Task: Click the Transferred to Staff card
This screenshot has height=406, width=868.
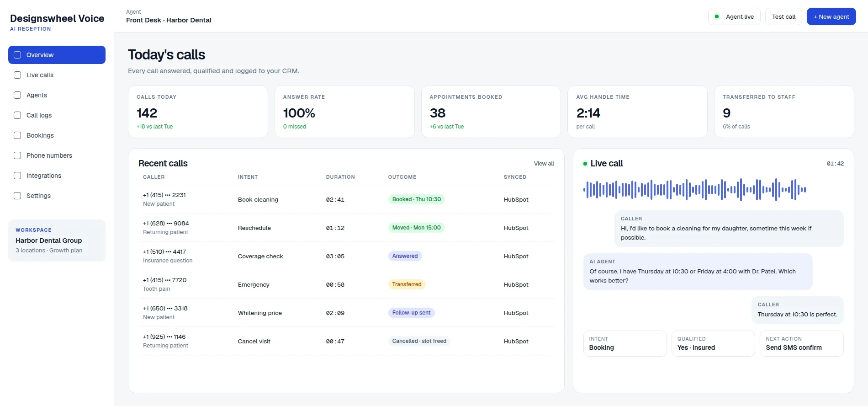Action: (784, 112)
